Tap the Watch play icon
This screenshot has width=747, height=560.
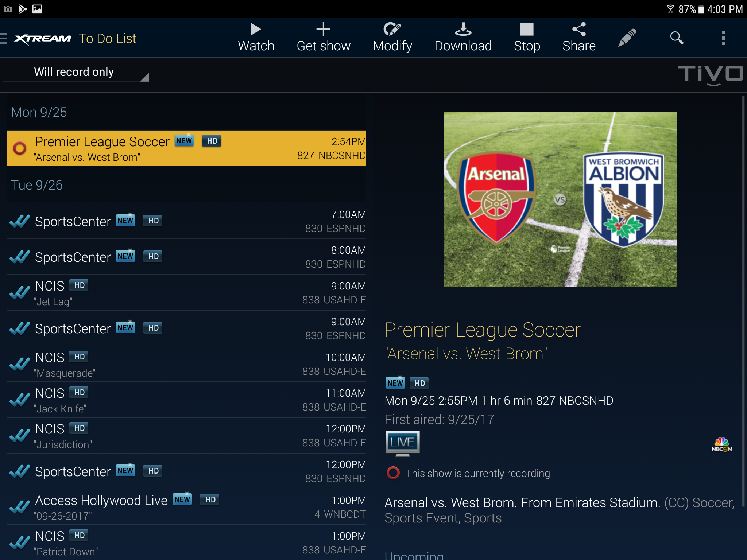coord(256,37)
